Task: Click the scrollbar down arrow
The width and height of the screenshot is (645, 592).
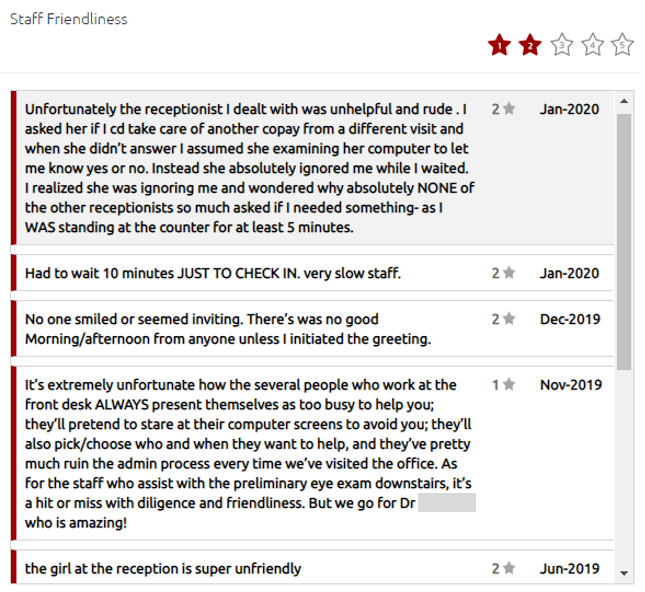Action: pyautogui.click(x=624, y=573)
